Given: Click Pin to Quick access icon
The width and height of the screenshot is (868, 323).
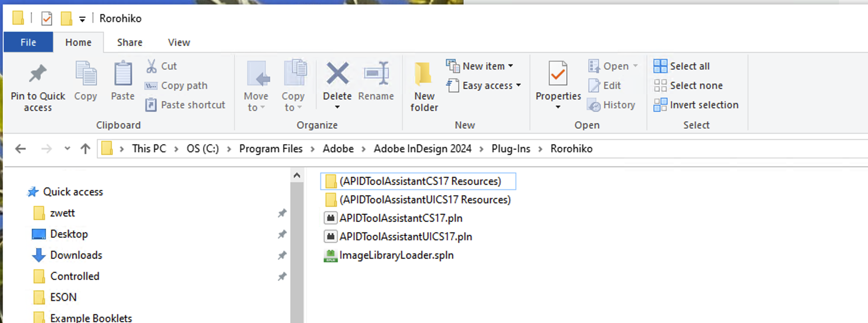Looking at the screenshot, I should [38, 73].
